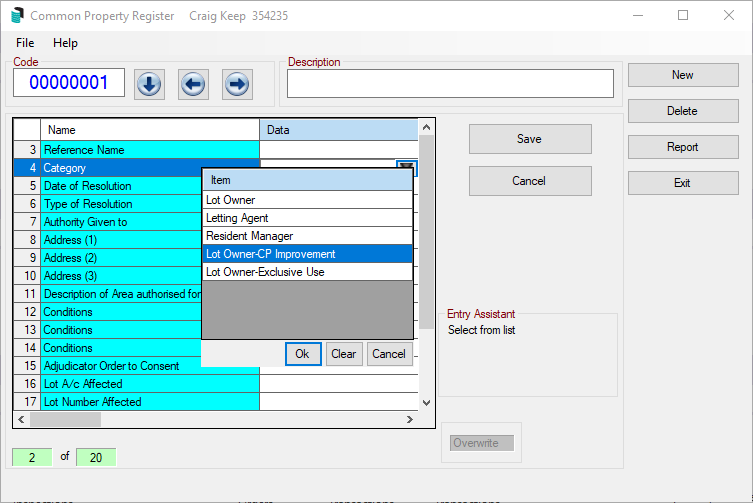Viewport: 753px width, 503px height.
Task: Click the Common Property Register app icon
Action: pos(17,15)
